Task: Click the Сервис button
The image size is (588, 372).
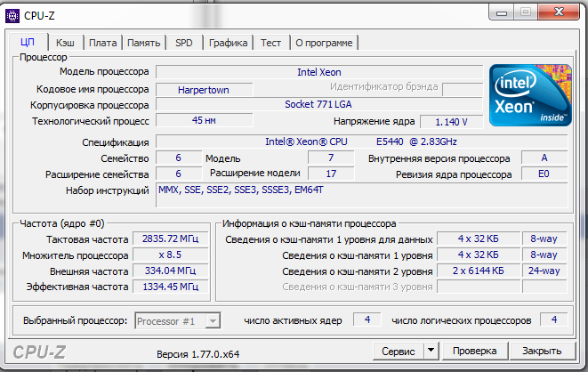Action: [x=399, y=351]
